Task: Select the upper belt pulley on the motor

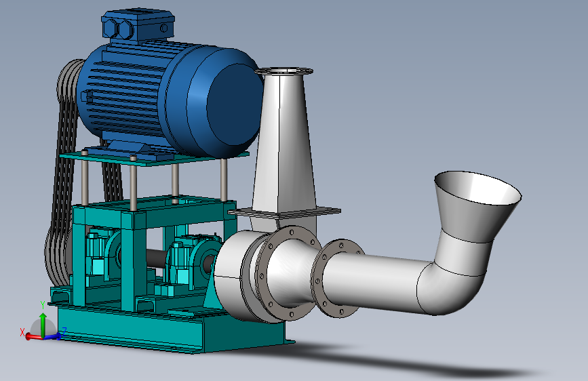Action: tap(68, 81)
